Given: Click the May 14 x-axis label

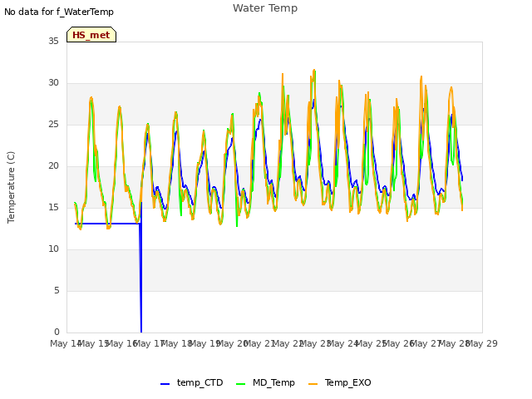Looking at the screenshot, I should coord(66,343).
